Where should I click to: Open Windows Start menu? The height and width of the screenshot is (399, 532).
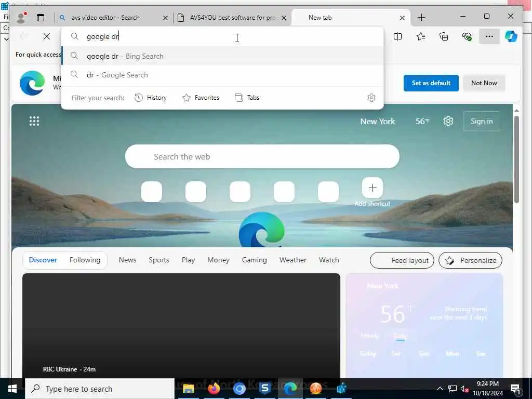pyautogui.click(x=12, y=389)
